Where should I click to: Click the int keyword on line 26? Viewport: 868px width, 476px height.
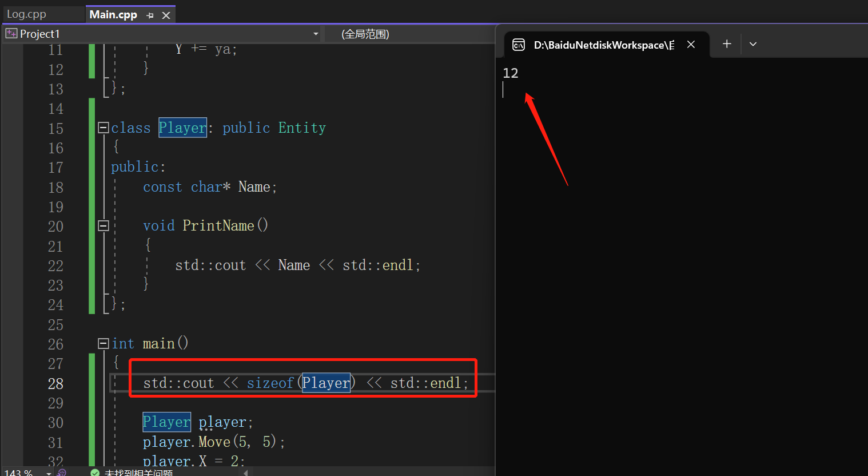(x=123, y=343)
